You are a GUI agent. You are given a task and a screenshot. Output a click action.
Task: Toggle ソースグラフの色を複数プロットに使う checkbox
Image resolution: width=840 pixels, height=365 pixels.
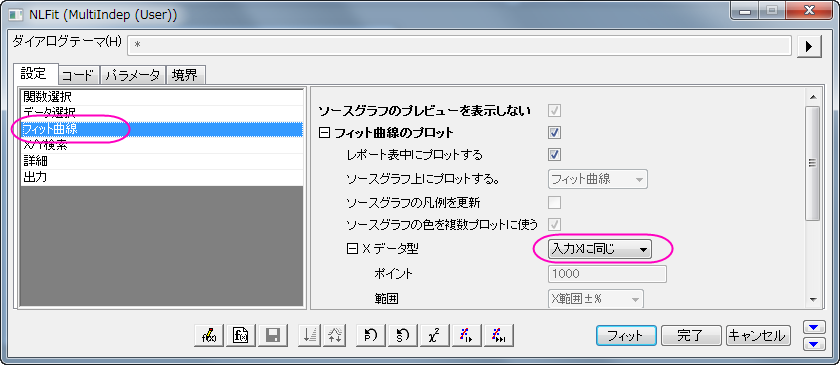554,224
